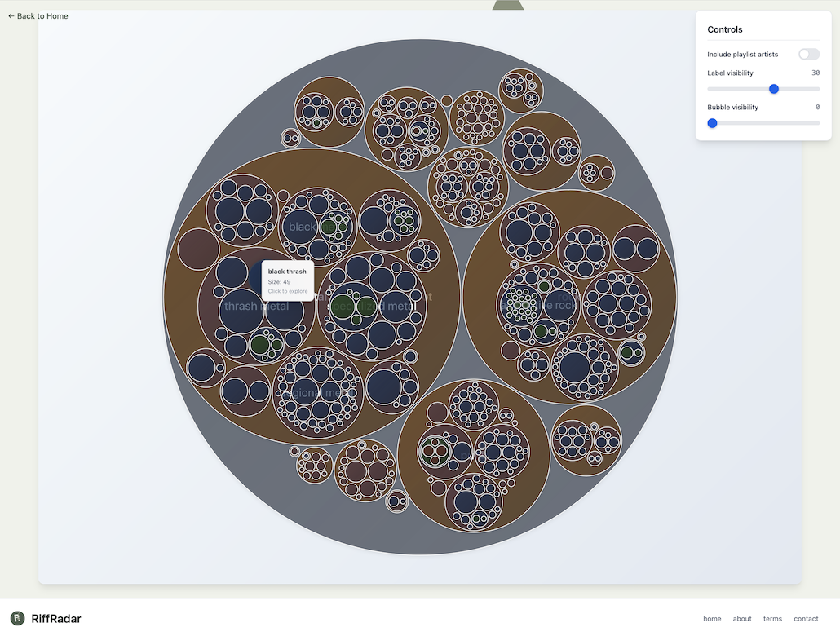
Task: Click the RiffRadar logo icon
Action: 18,618
